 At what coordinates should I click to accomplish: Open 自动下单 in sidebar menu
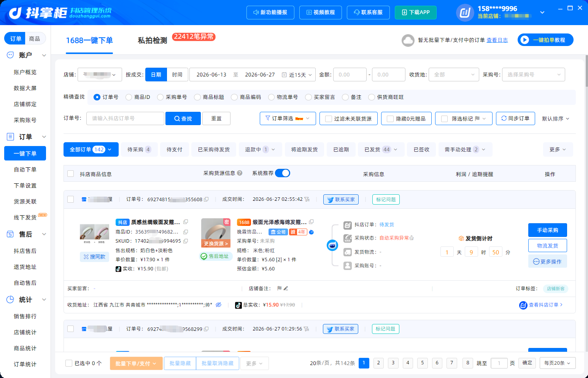[25, 170]
